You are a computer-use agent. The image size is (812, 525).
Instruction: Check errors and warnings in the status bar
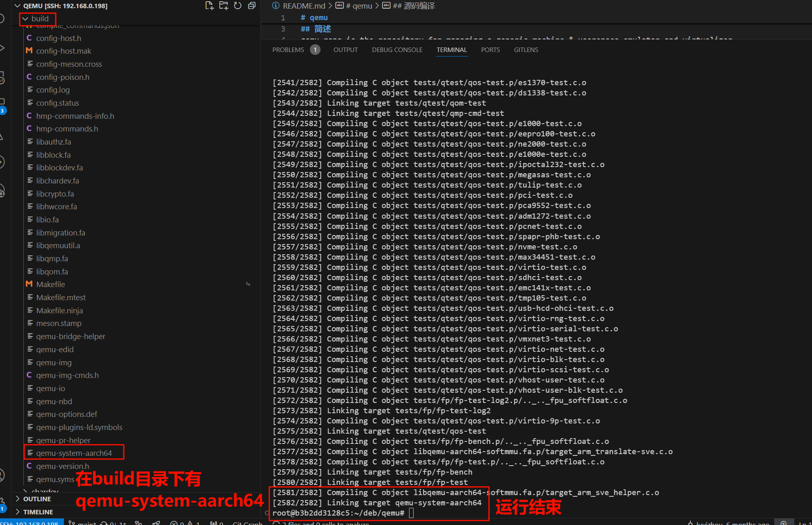(184, 523)
